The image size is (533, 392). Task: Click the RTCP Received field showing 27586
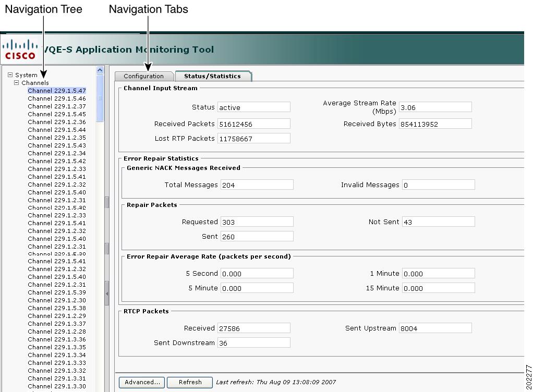254,328
